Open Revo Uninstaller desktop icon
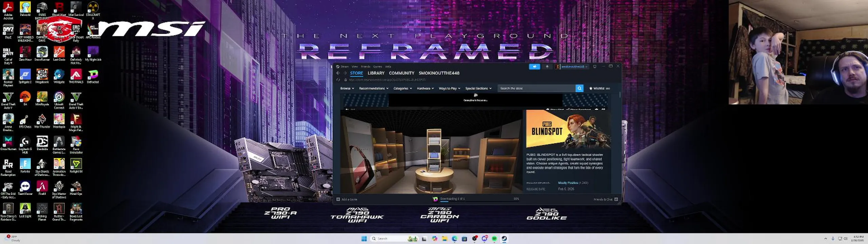Screen dimensions: 868x244 coord(76,145)
